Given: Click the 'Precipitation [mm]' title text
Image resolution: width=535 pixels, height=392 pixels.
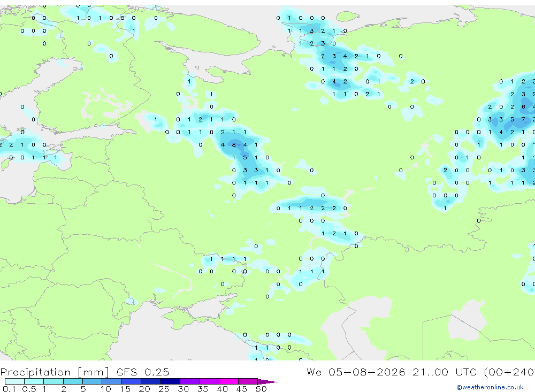Looking at the screenshot, I should pos(55,372).
